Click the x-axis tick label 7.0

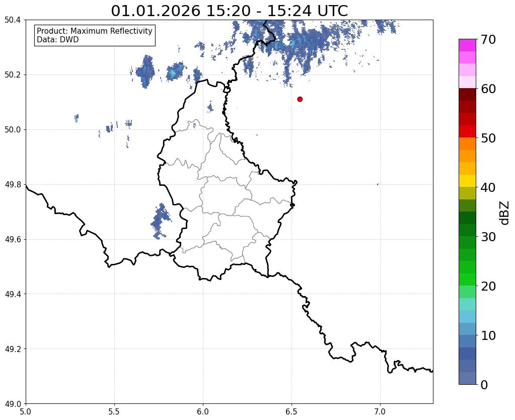pos(380,412)
